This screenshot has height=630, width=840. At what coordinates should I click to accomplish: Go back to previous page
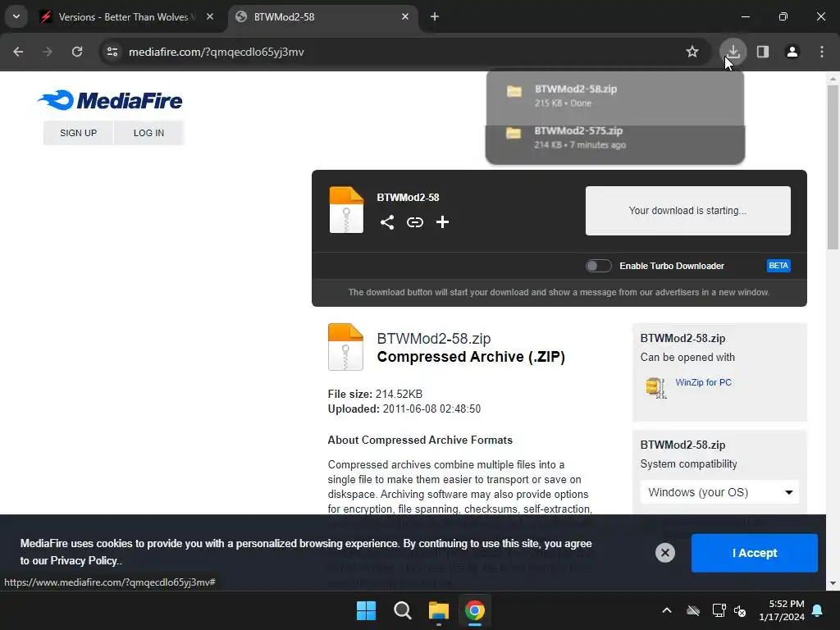[x=18, y=52]
